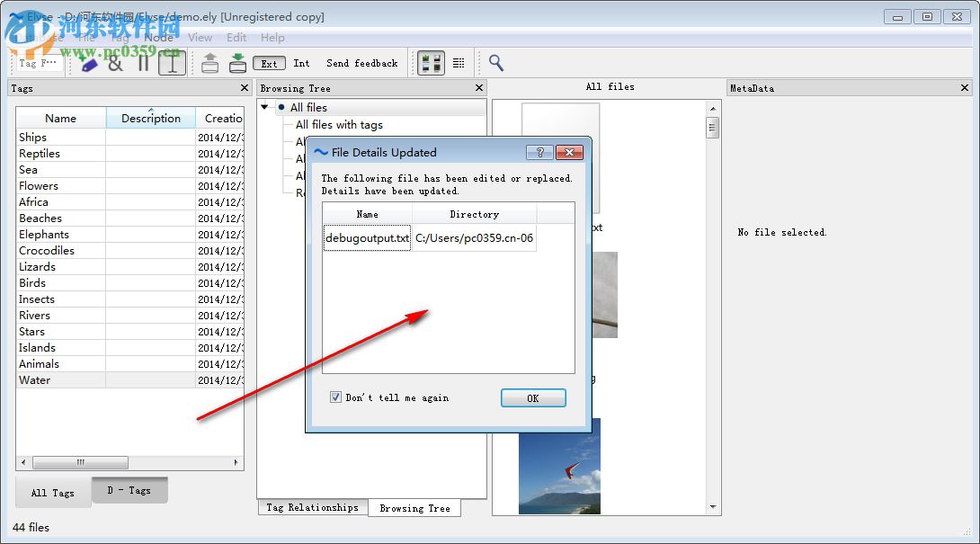Screen dimensions: 980x544
Task: Click Send feedback
Action: (362, 63)
